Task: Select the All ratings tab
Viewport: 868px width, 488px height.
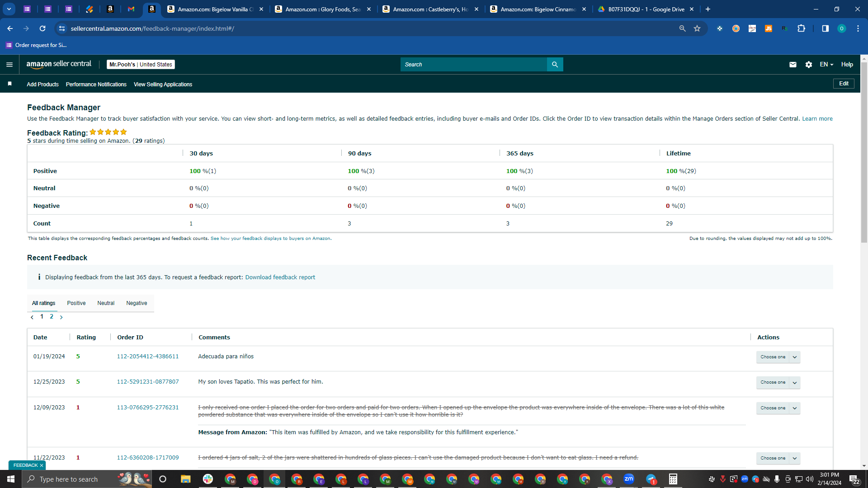Action: 43,303
